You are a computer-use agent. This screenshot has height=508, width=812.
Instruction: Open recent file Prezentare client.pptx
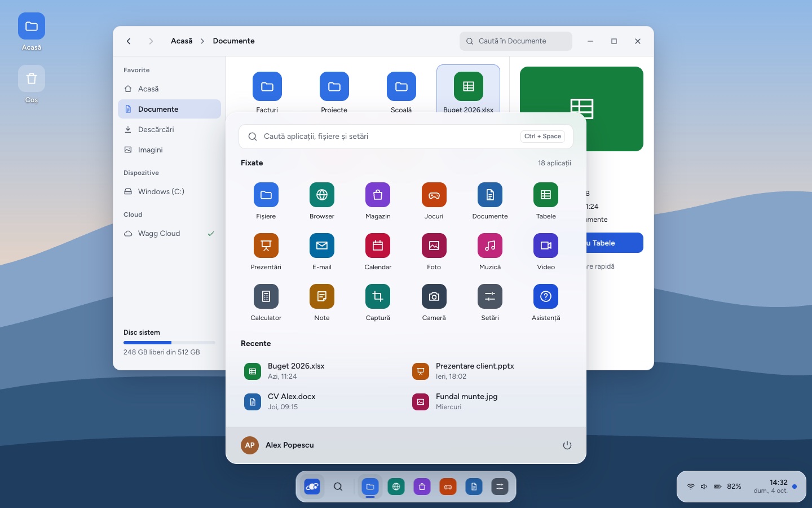490,371
